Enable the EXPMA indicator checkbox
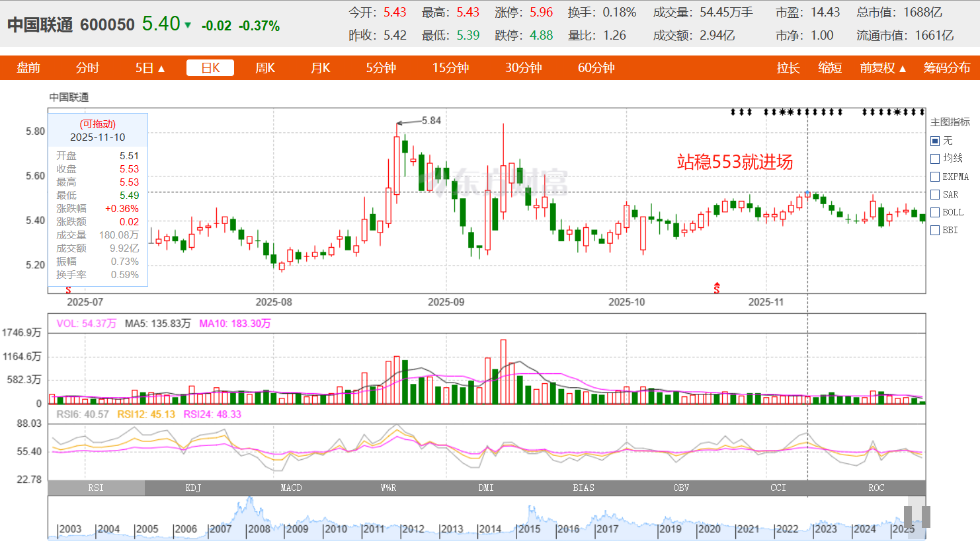Image resolution: width=980 pixels, height=553 pixels. 935,176
